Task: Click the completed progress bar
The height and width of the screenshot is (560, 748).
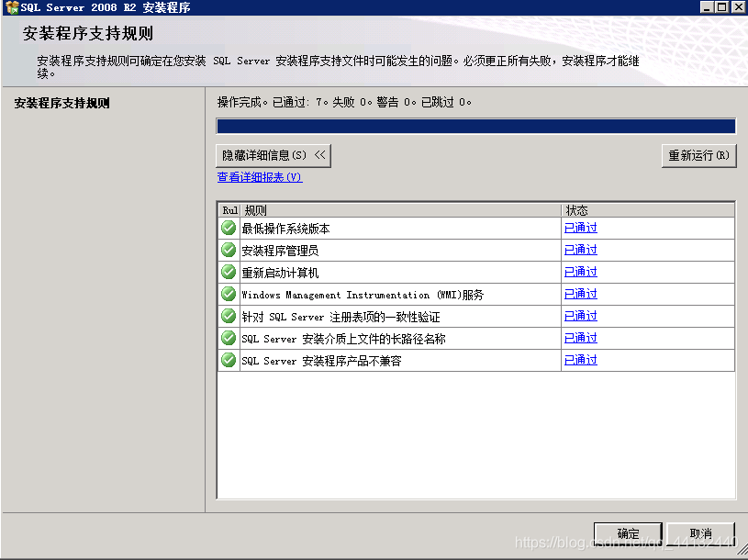Action: tap(474, 126)
